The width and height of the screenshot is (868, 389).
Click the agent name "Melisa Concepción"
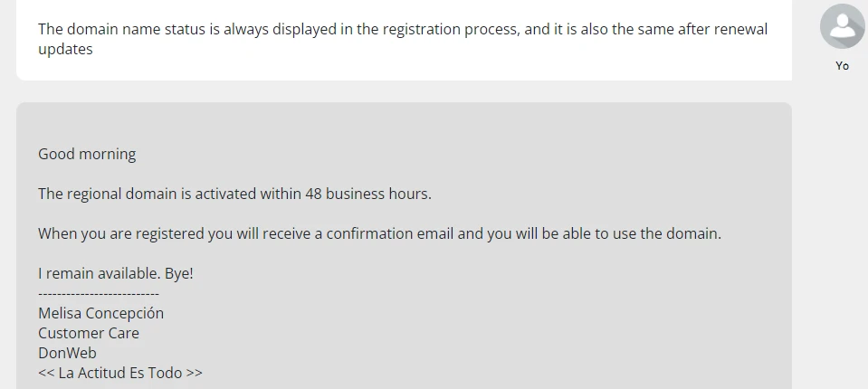[100, 313]
